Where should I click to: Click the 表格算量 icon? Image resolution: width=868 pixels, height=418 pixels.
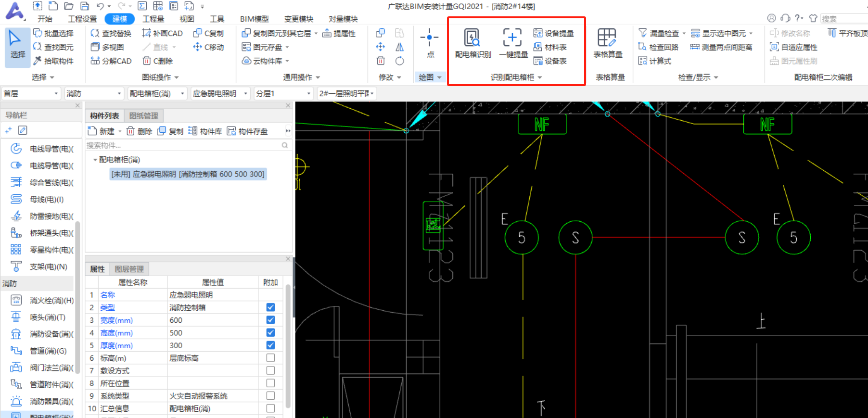[x=607, y=38]
